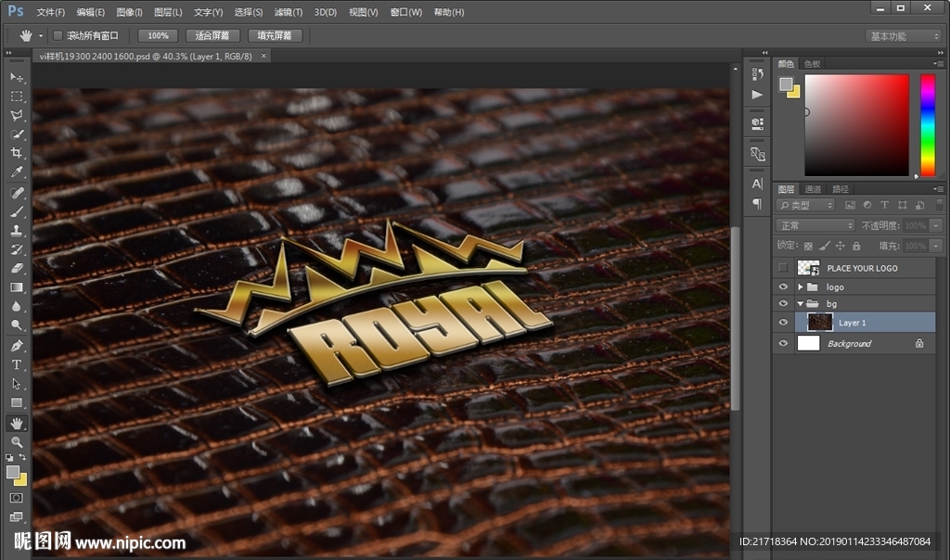950x560 pixels.
Task: Select the Horizontal Type tool
Action: (x=17, y=364)
